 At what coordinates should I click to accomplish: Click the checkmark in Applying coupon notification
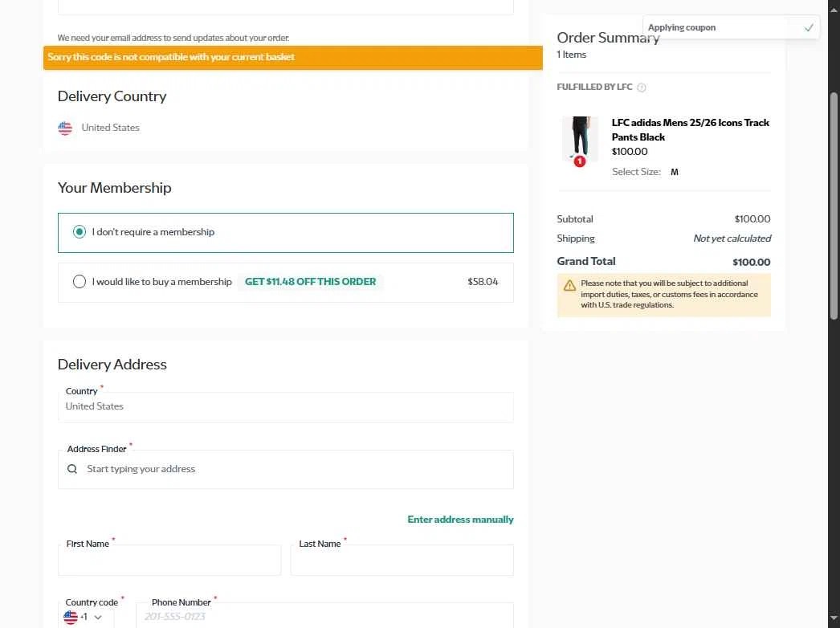point(809,27)
